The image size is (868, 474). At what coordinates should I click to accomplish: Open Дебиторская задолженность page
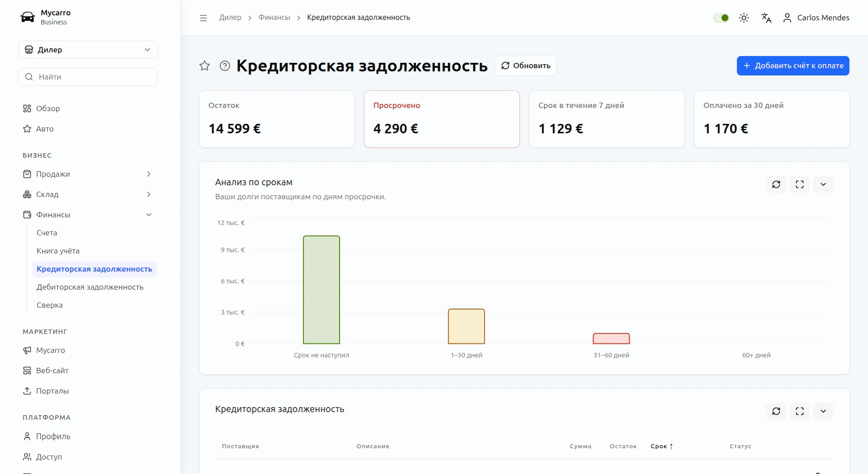94,287
